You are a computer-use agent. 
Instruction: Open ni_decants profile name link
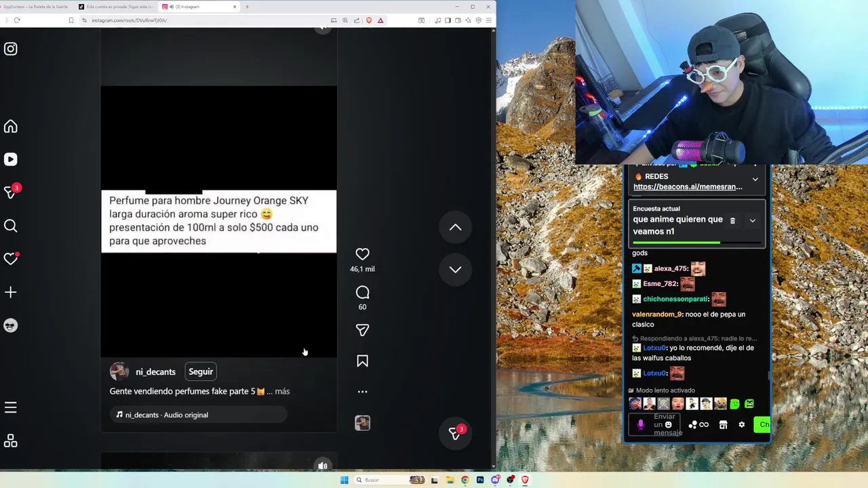coord(155,371)
